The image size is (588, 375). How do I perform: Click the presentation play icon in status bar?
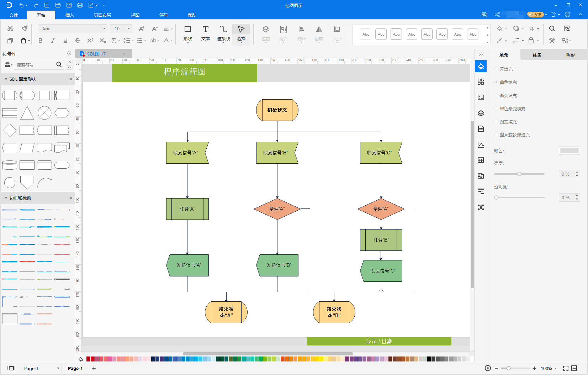[488, 368]
